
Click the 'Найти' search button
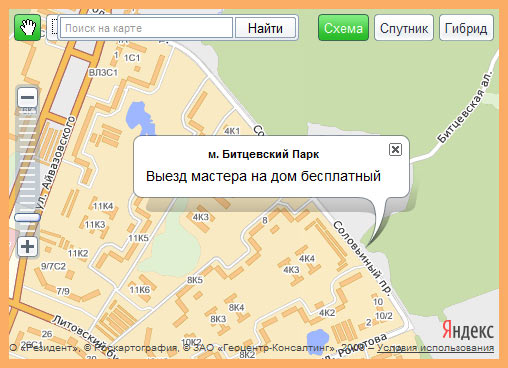(265, 28)
